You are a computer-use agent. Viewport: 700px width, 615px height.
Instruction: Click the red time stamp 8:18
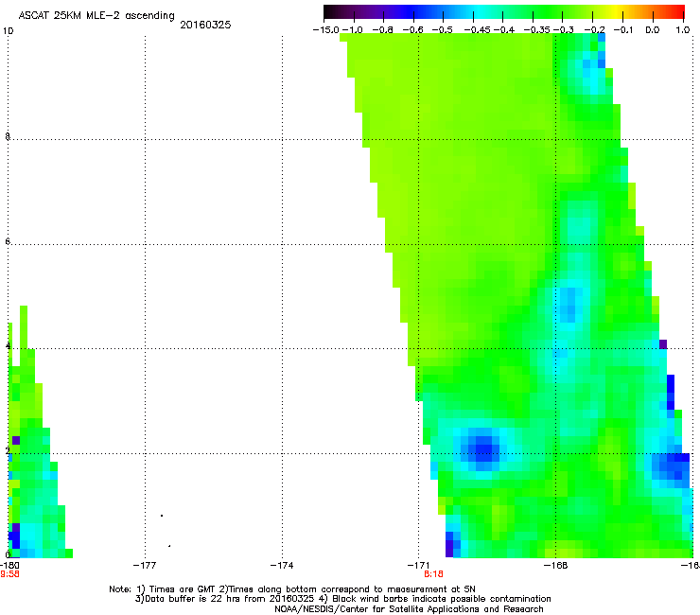433,574
